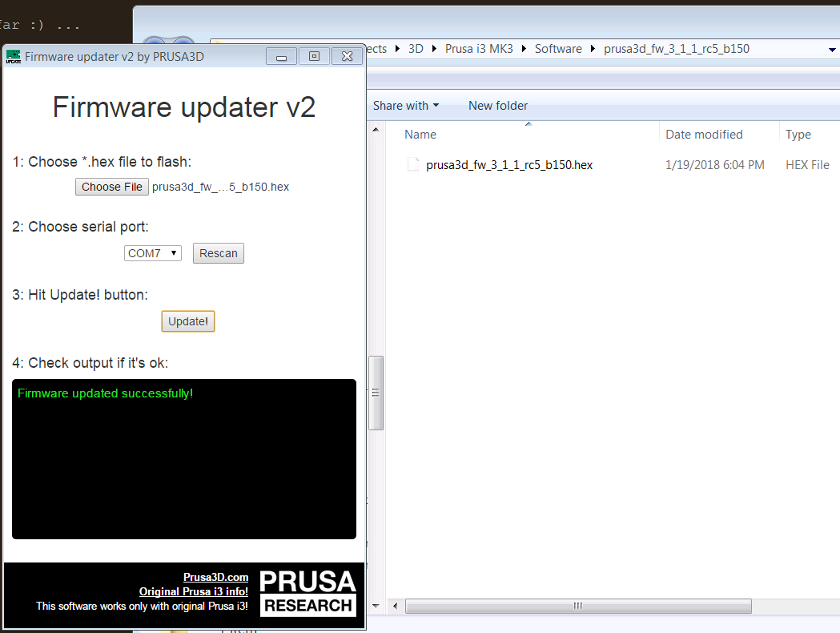Open the Prusa3D.com link
Screen dimensions: 840x633
pyautogui.click(x=215, y=577)
